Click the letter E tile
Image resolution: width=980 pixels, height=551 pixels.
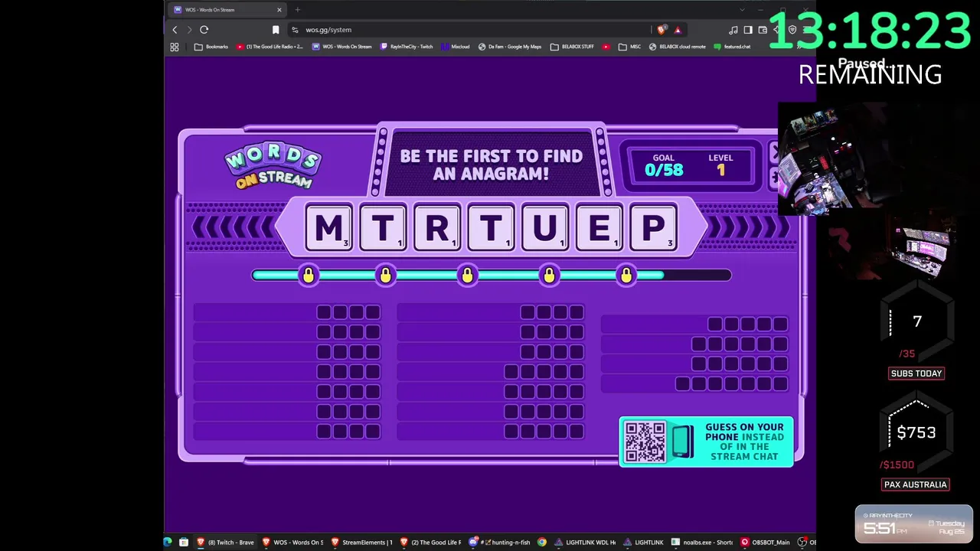point(599,227)
